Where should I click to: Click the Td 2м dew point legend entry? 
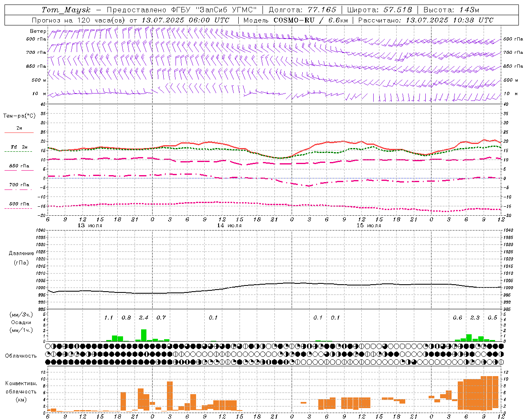point(19,147)
